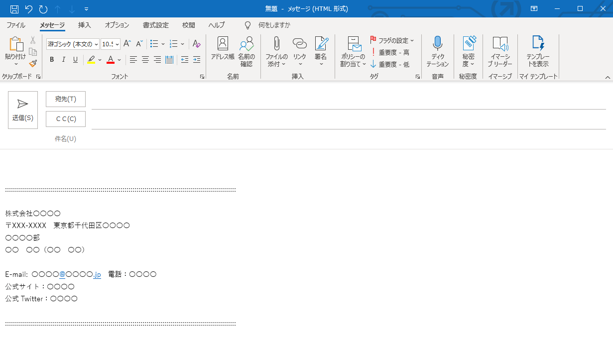
Task: Open the ファイル tab
Action: pos(16,25)
